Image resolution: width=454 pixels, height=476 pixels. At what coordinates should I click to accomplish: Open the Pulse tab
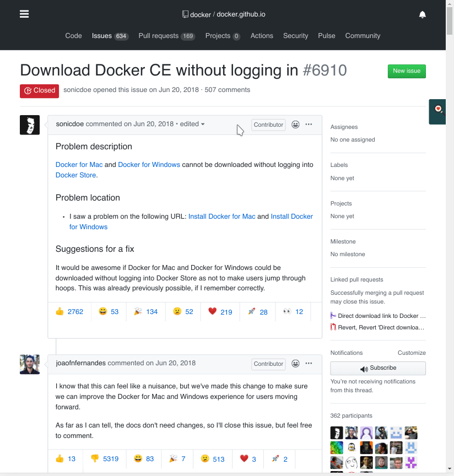pos(327,36)
